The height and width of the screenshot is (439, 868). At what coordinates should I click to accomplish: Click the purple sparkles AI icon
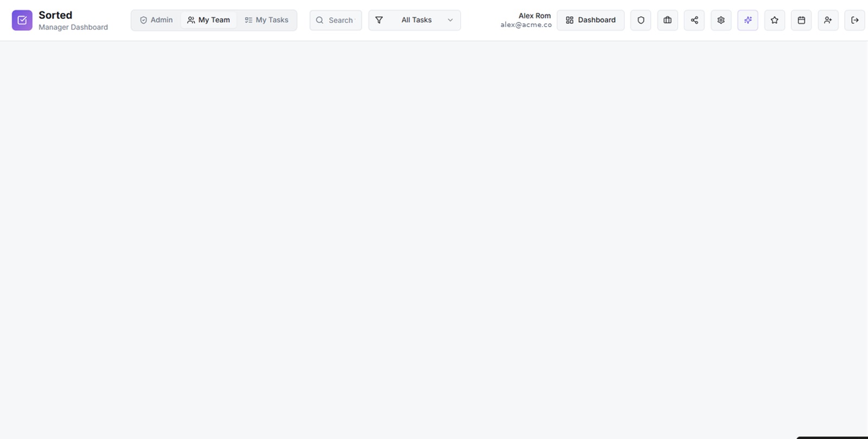(748, 20)
